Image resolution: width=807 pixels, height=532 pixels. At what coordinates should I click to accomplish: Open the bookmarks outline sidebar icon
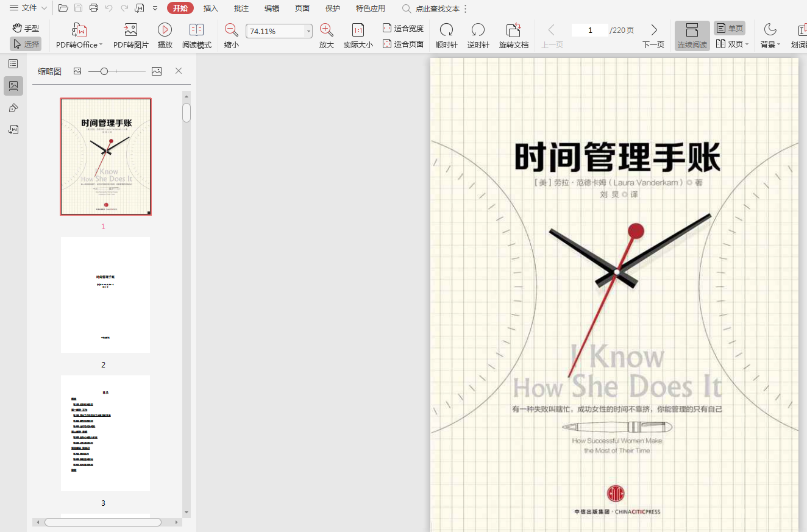pos(13,64)
